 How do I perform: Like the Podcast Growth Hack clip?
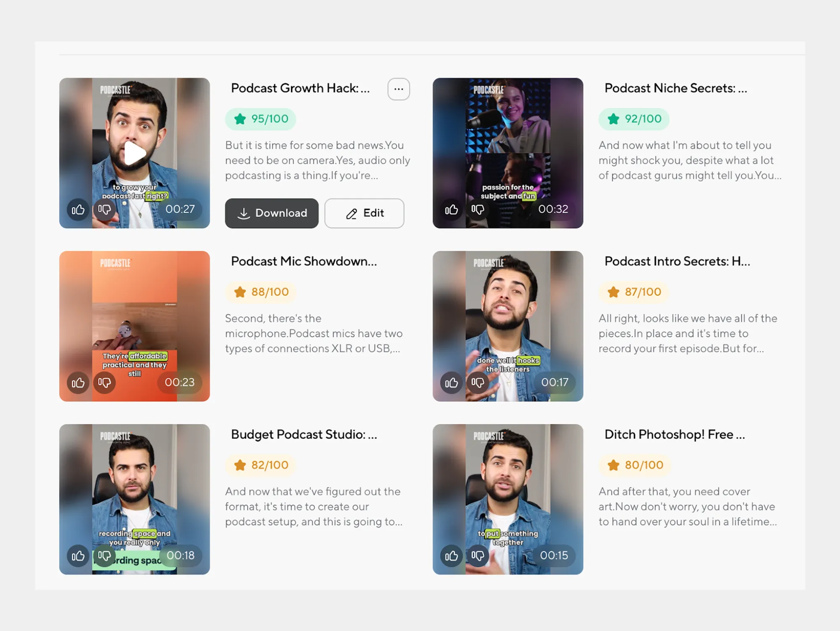pos(78,209)
